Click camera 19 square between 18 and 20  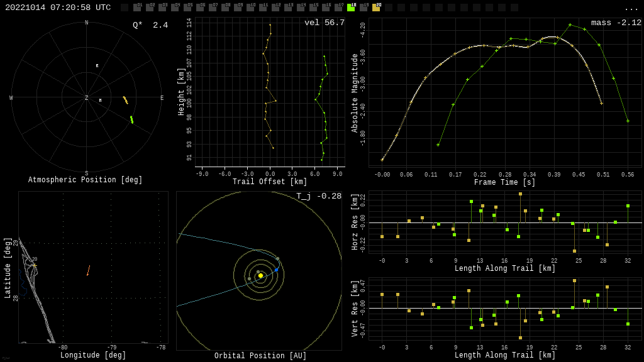pyautogui.click(x=364, y=8)
